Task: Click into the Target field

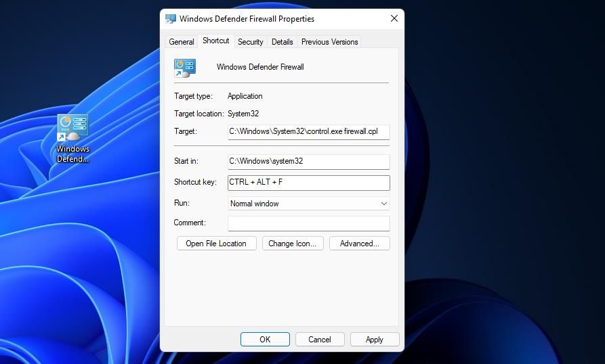Action: pos(309,132)
